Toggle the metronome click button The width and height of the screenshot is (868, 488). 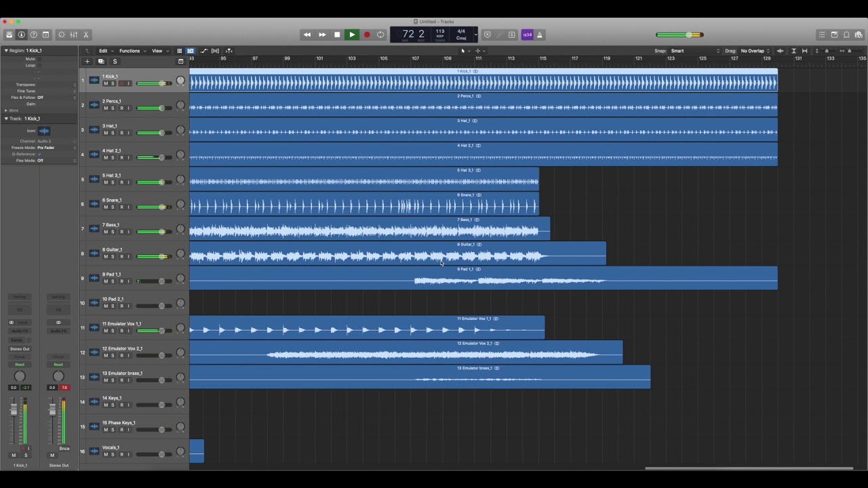(540, 35)
